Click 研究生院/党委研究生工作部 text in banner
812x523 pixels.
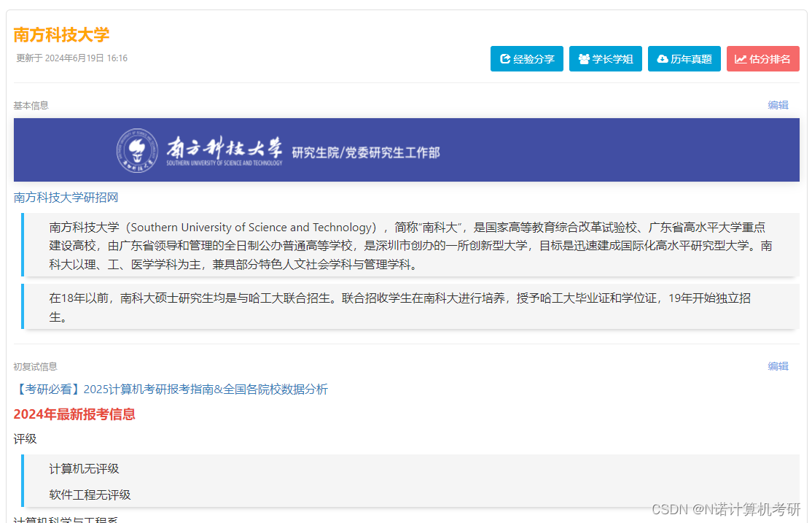click(x=366, y=152)
